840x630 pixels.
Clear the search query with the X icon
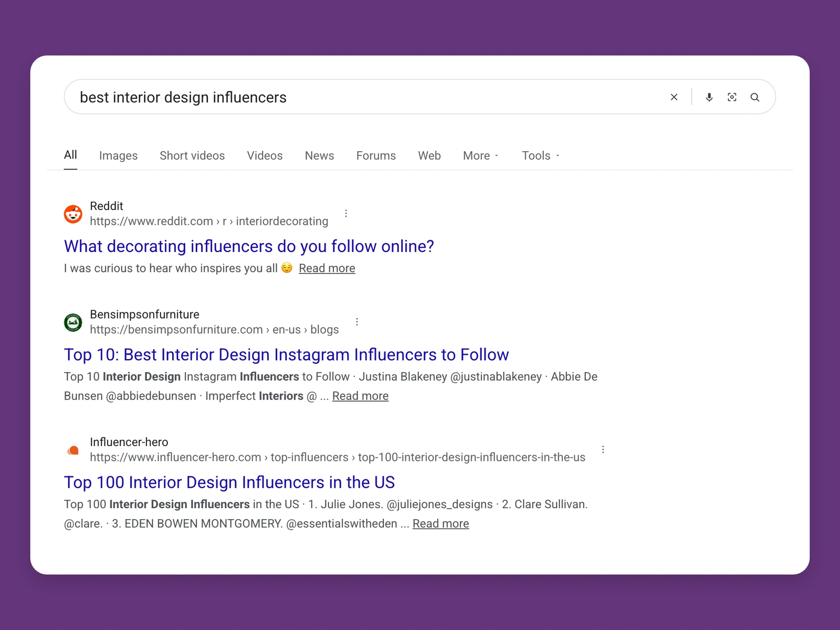point(674,97)
